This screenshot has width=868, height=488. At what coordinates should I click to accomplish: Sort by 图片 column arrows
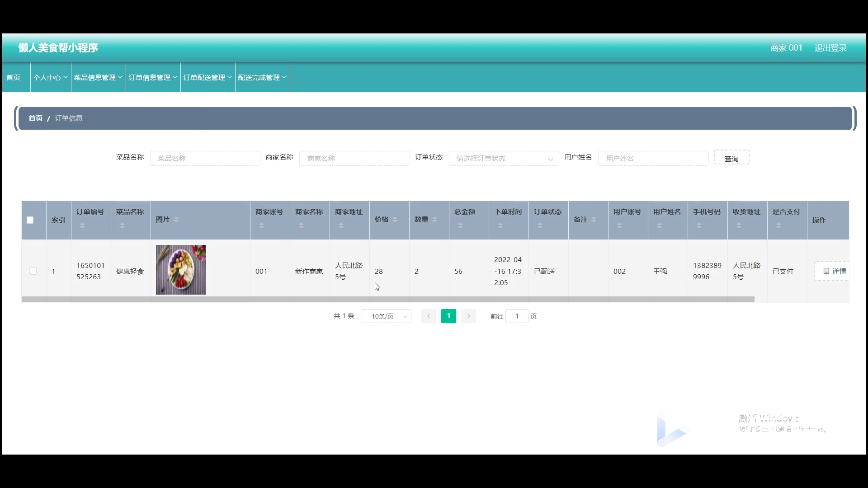point(176,220)
